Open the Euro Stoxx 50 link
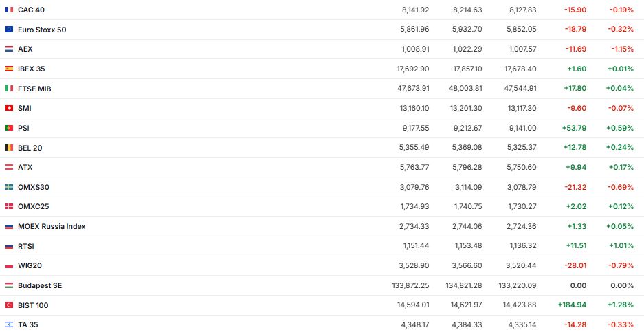Image resolution: width=644 pixels, height=332 pixels. tap(42, 30)
